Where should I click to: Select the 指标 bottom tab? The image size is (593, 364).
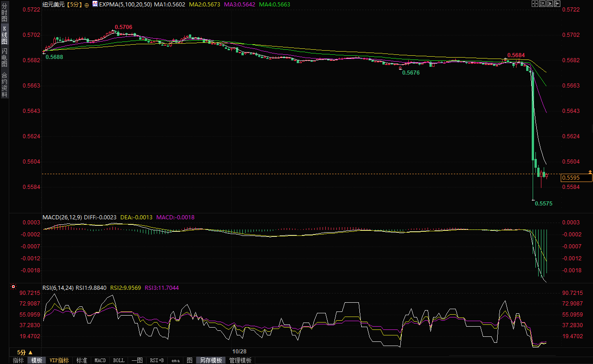[x=18, y=360]
